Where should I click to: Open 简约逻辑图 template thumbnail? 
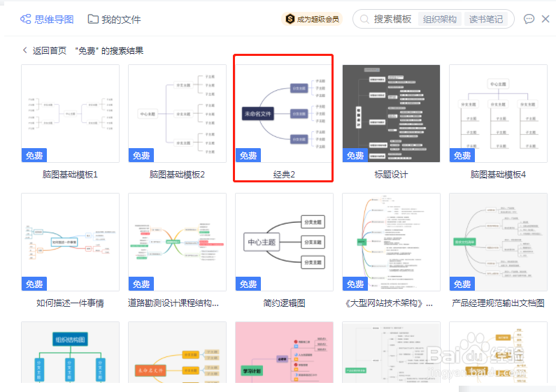coord(284,242)
